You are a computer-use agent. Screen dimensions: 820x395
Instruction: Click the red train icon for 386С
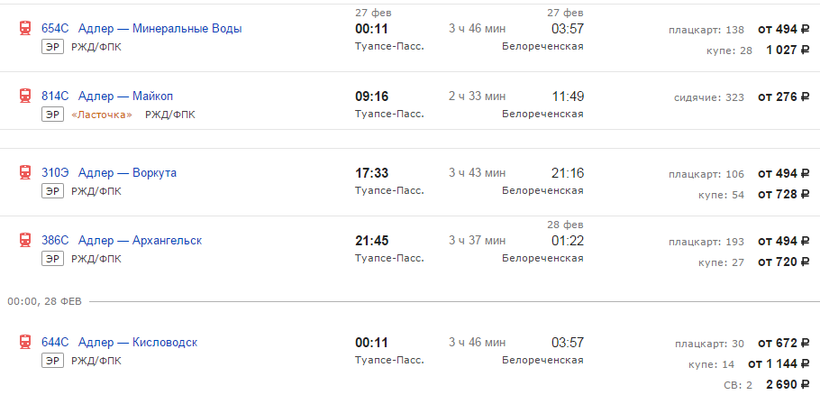pyautogui.click(x=25, y=241)
